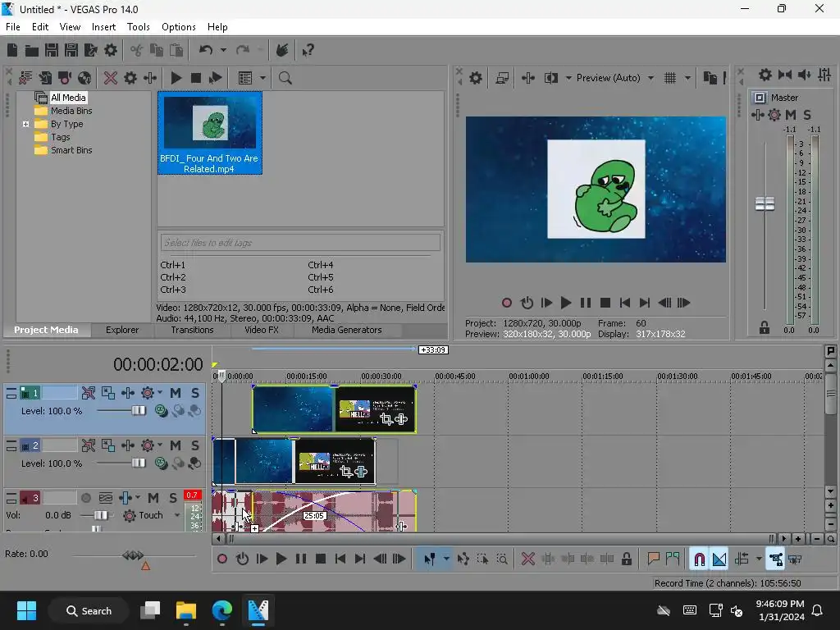Click the Save project icon
Image resolution: width=840 pixels, height=630 pixels.
[52, 50]
